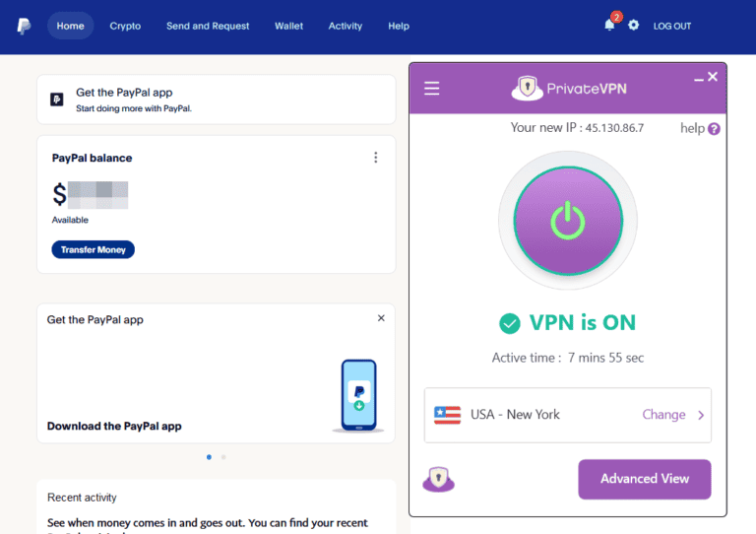Switch to Advanced View
Viewport: 756px width, 534px height.
click(x=644, y=479)
